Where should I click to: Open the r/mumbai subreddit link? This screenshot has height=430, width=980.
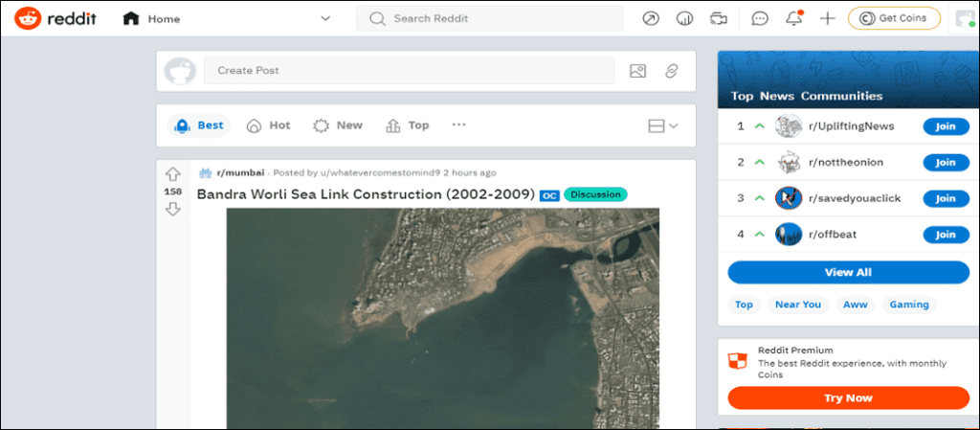[x=240, y=173]
